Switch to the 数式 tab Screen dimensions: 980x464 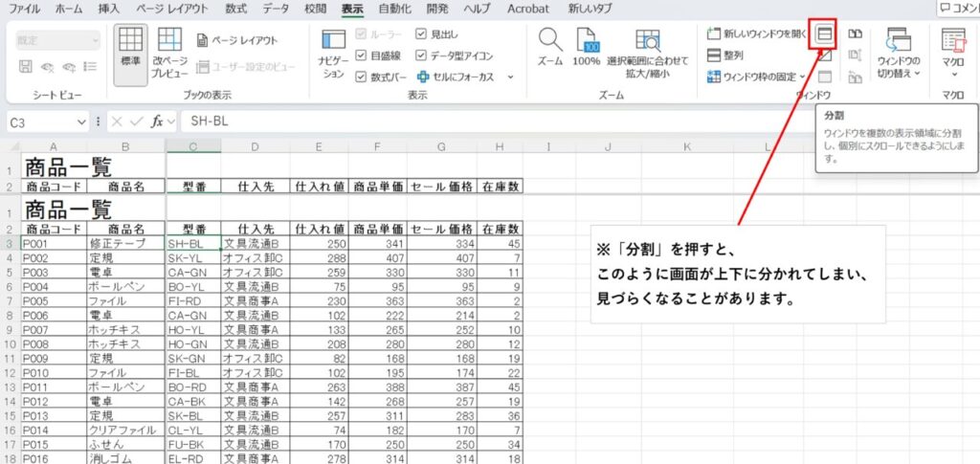tap(236, 9)
